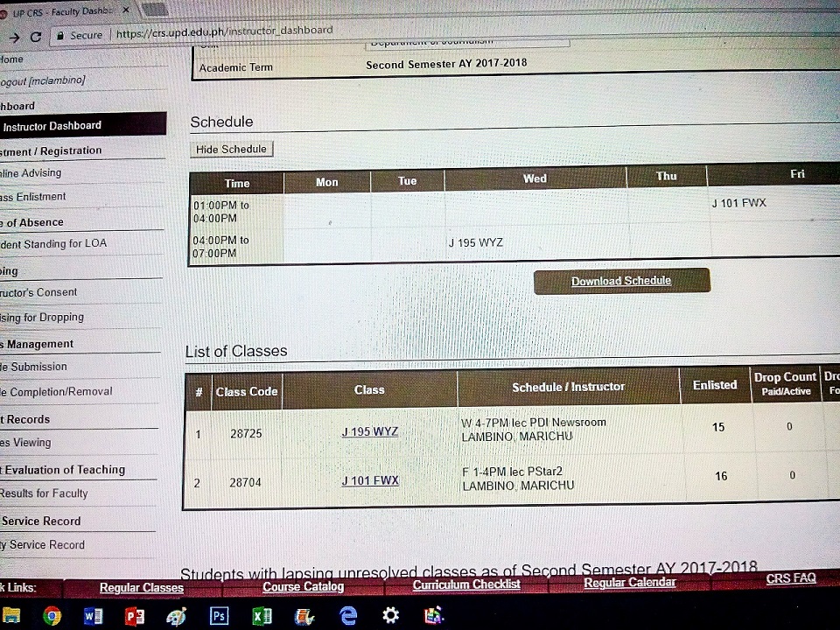Open Windows Settings from the taskbar

(390, 615)
